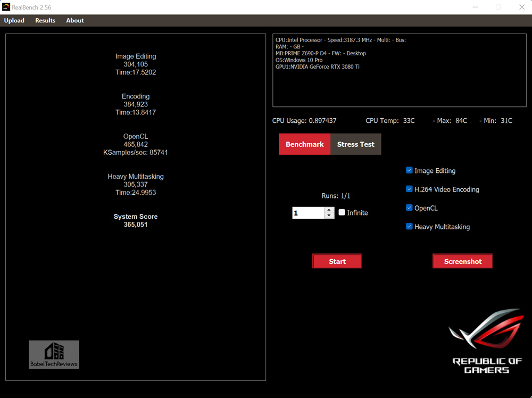
Task: Click the GPU1:NVIDIA GeForce RTX 3080 Ti line
Action: (x=318, y=67)
